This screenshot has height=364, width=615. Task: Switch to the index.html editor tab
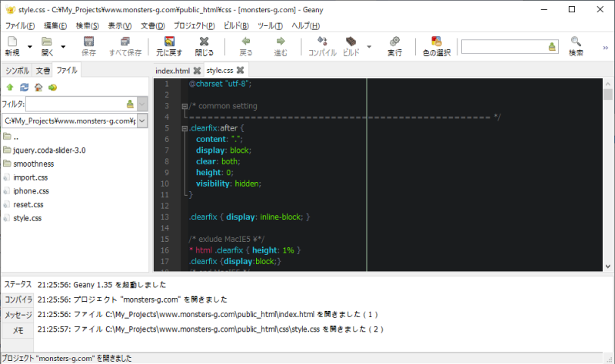pos(172,71)
